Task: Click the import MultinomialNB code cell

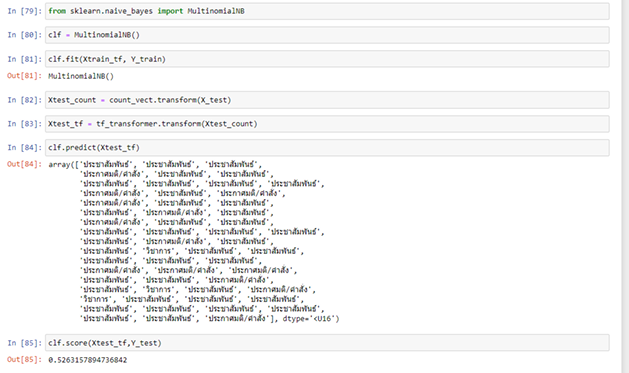Action: click(x=327, y=11)
